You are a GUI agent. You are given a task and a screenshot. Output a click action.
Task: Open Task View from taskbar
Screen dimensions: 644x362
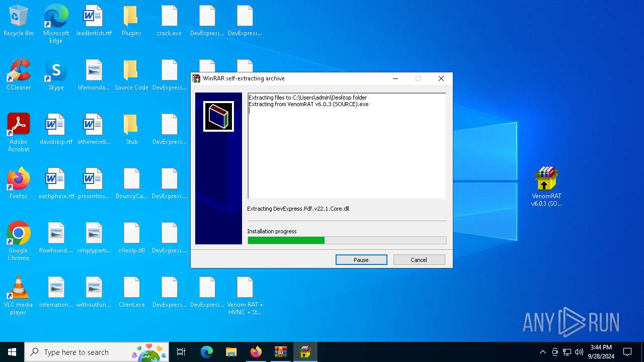point(181,352)
